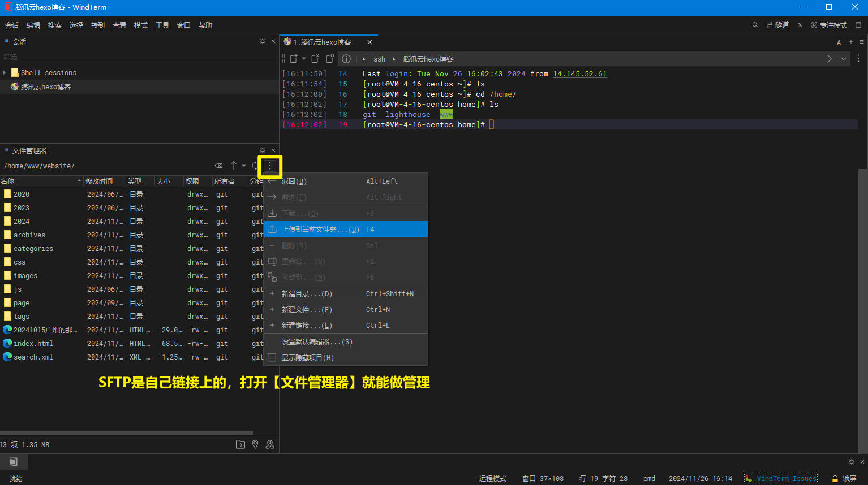Click the right chevron in the address bar
Image resolution: width=868 pixels, height=485 pixels.
point(830,59)
